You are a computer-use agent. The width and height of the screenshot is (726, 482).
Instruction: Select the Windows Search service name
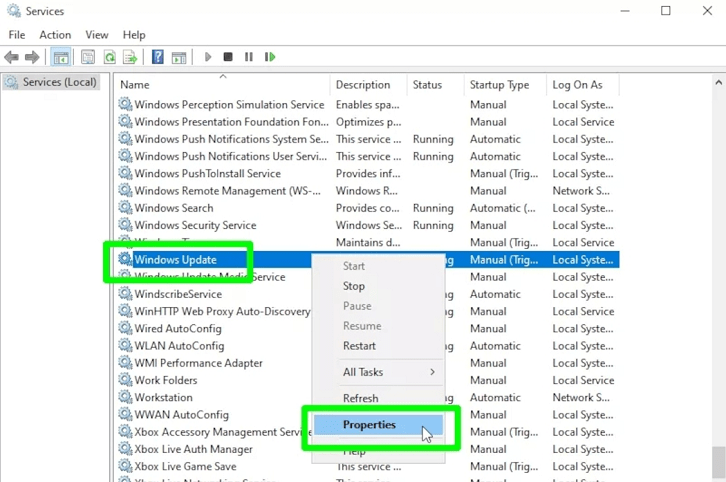[174, 208]
